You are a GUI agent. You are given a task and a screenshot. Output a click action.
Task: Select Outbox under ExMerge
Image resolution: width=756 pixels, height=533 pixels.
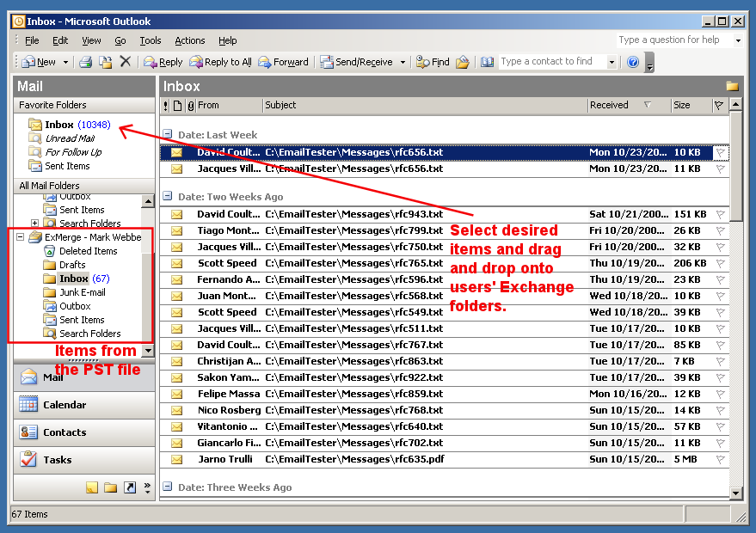pyautogui.click(x=66, y=306)
